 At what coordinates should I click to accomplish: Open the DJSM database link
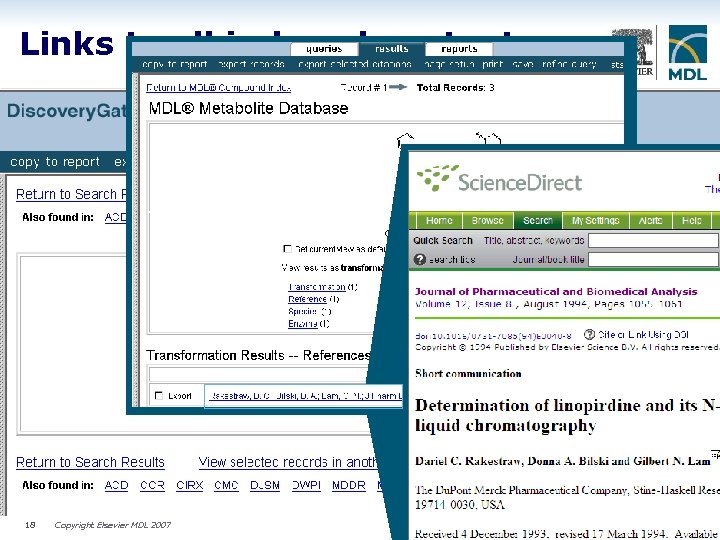click(265, 485)
